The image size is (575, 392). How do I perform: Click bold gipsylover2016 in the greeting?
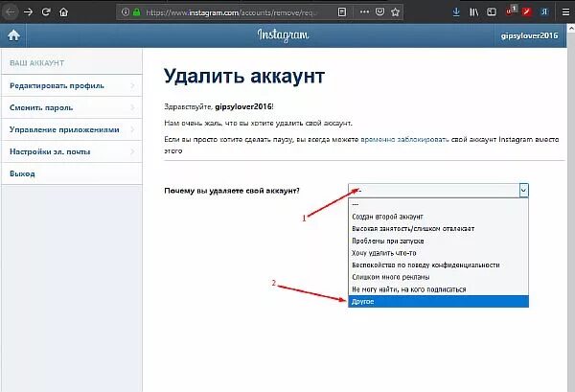(243, 106)
